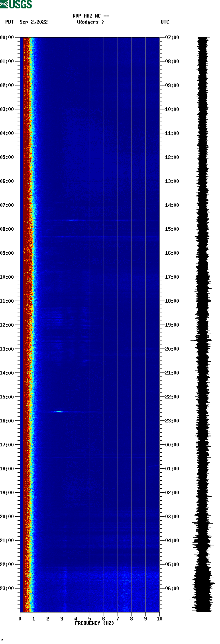
Task: Click the 22:00 PDT time label
Action: pyautogui.click(x=7, y=565)
